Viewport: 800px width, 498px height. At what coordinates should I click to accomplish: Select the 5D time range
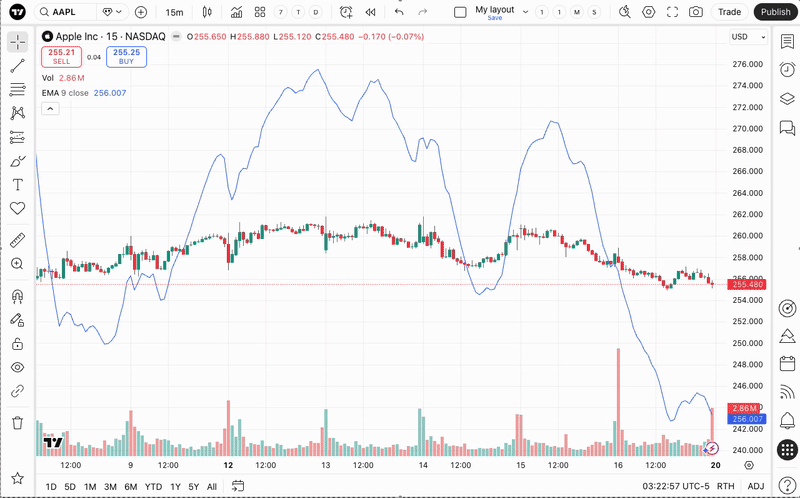tap(70, 487)
